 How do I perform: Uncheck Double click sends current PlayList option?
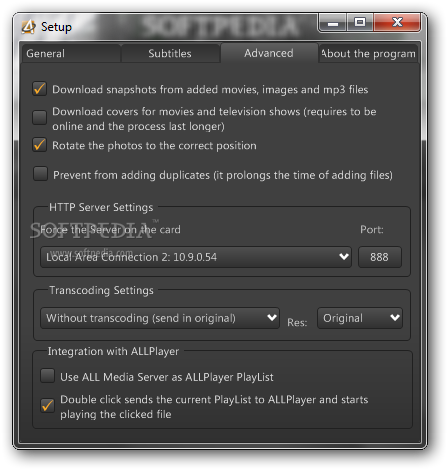47,406
